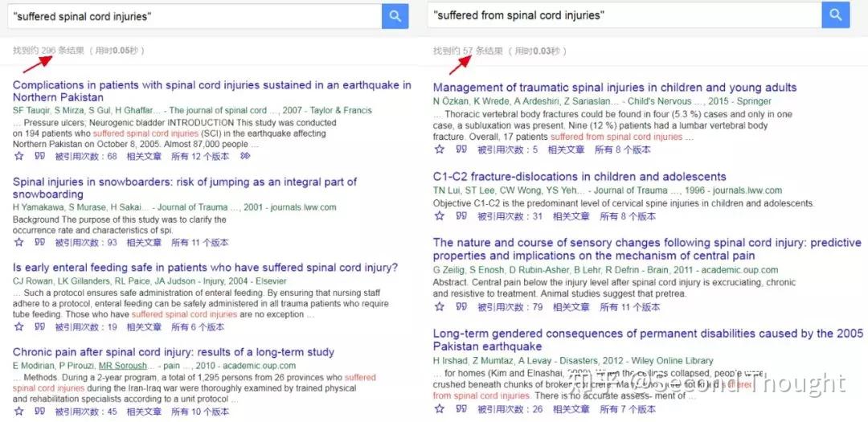Screen dimensions: 868x422
Task: Open related articles for C1-C2 result
Action: (571, 216)
